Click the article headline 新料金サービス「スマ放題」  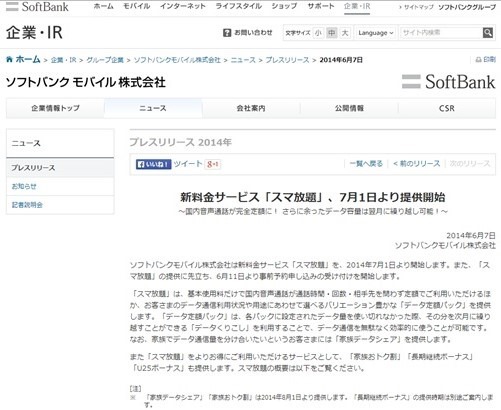(x=313, y=197)
